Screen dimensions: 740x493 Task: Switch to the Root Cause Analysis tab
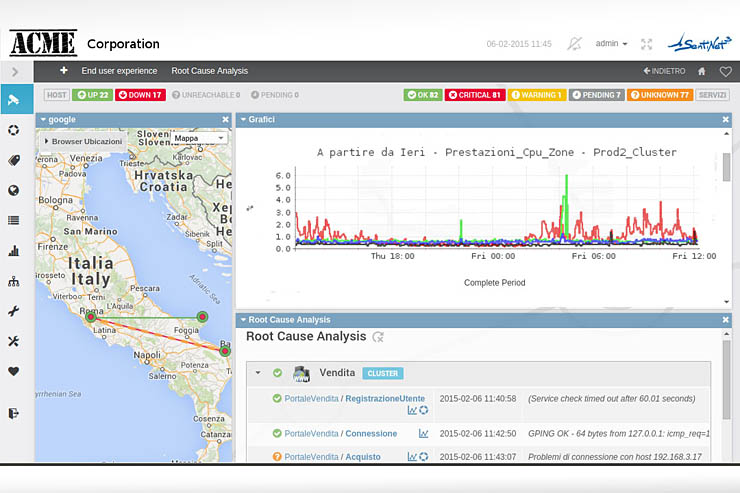point(209,71)
